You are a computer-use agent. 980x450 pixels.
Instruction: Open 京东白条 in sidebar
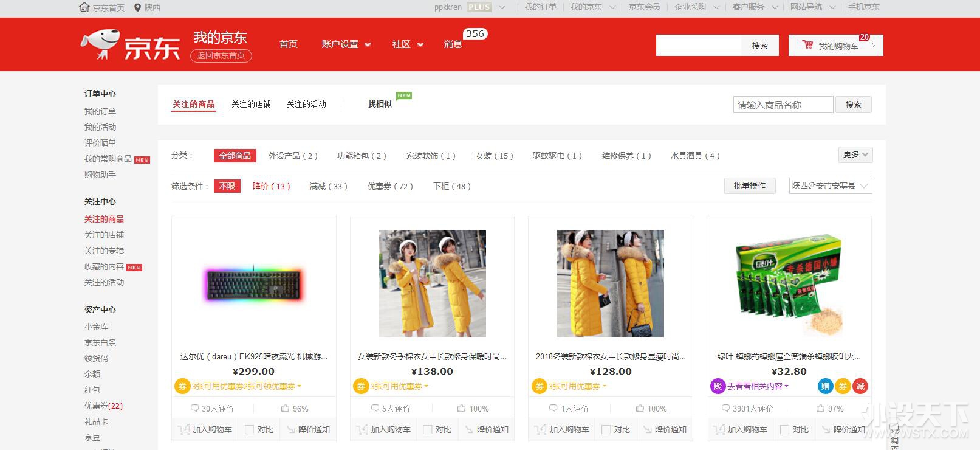click(x=100, y=342)
